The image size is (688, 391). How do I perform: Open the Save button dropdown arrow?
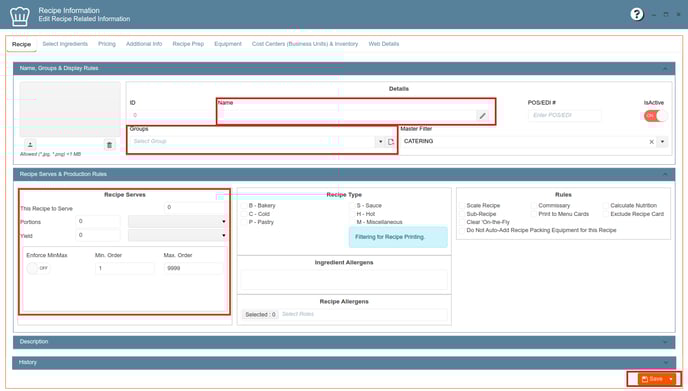[x=671, y=379]
